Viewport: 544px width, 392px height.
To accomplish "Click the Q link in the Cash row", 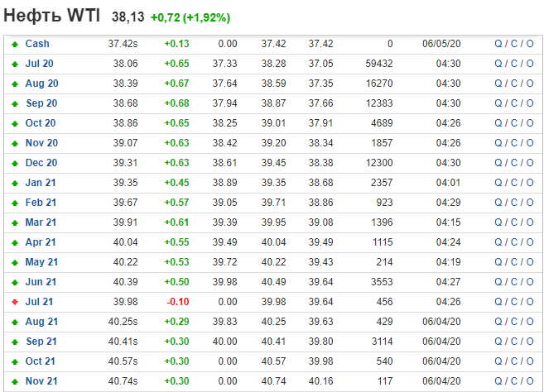I will click(498, 44).
